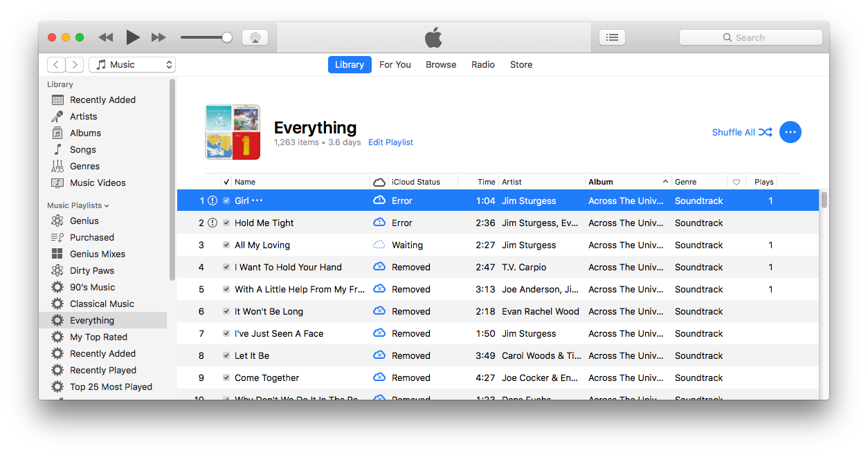
Task: Open Artists in the sidebar
Action: tap(83, 116)
